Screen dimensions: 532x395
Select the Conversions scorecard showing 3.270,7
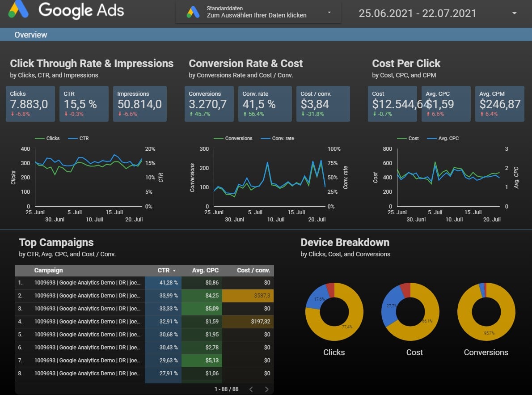click(x=208, y=104)
